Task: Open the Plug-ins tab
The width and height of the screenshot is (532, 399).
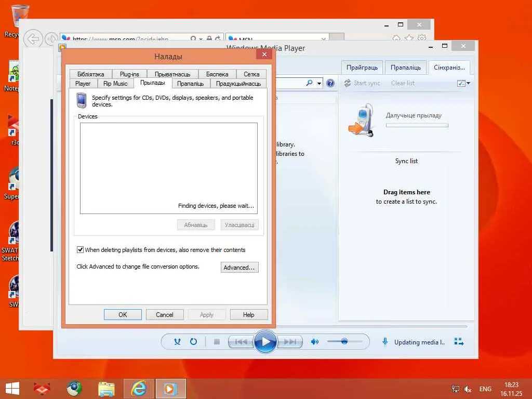Action: (129, 74)
